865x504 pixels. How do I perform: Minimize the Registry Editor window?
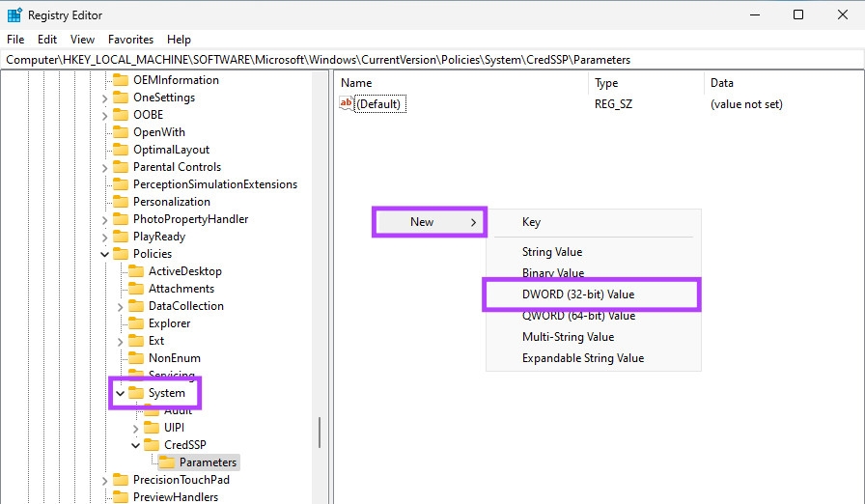click(x=755, y=14)
